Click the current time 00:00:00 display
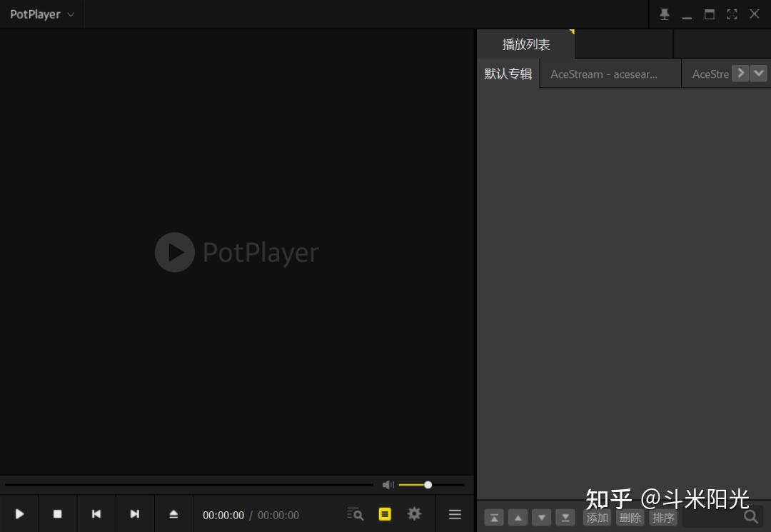 tap(223, 516)
